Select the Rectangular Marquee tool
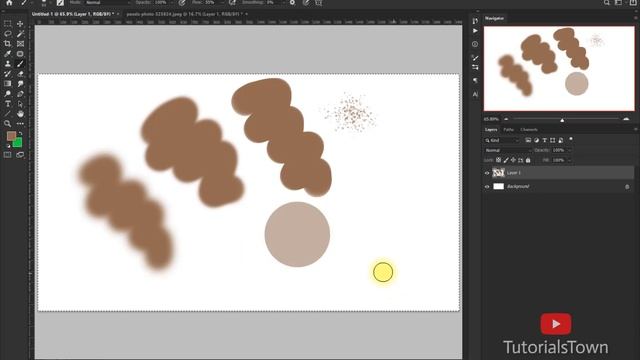The image size is (640, 360). click(7, 24)
